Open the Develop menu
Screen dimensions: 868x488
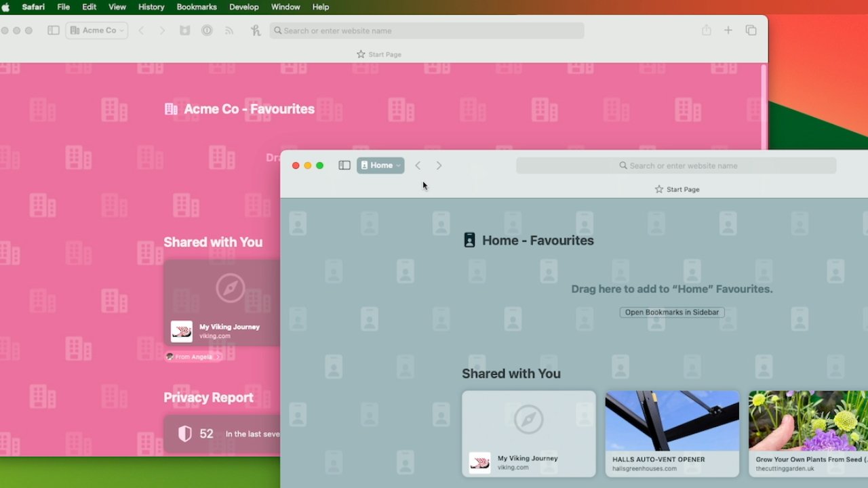pos(243,7)
